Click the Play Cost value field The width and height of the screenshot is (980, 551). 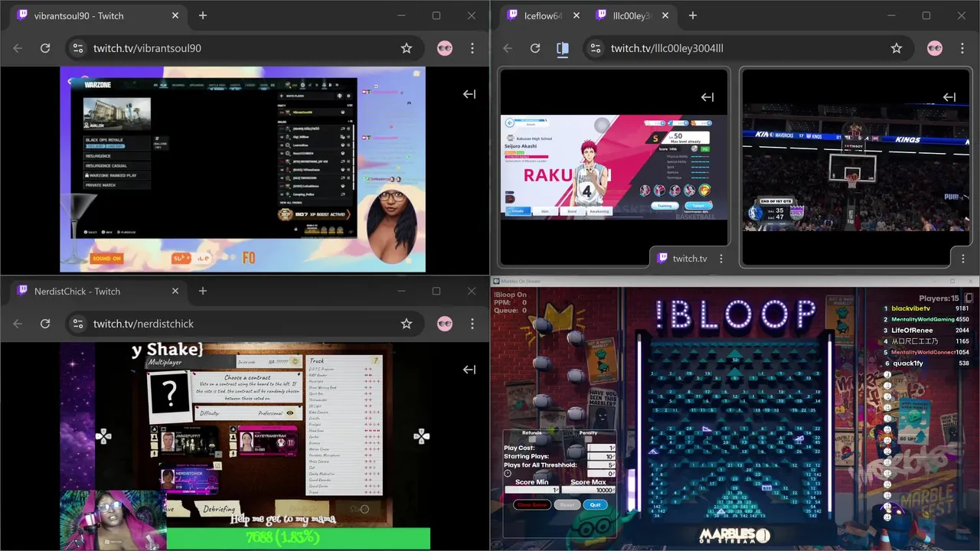601,448
